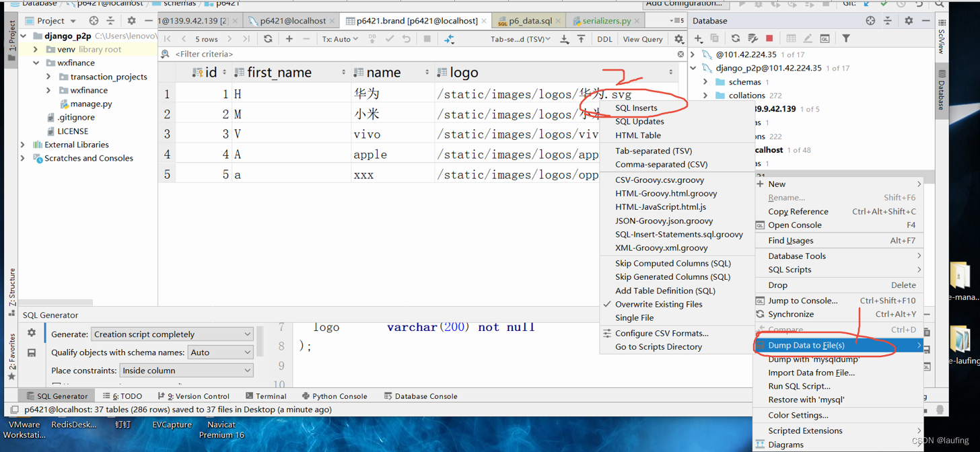This screenshot has width=980, height=452.
Task: Submit pending changes with the checkmark icon
Action: click(388, 39)
